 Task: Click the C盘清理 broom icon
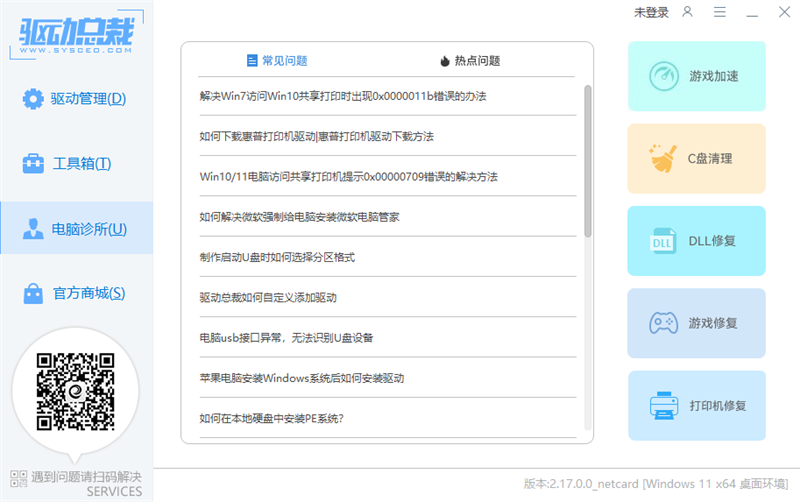coord(662,158)
